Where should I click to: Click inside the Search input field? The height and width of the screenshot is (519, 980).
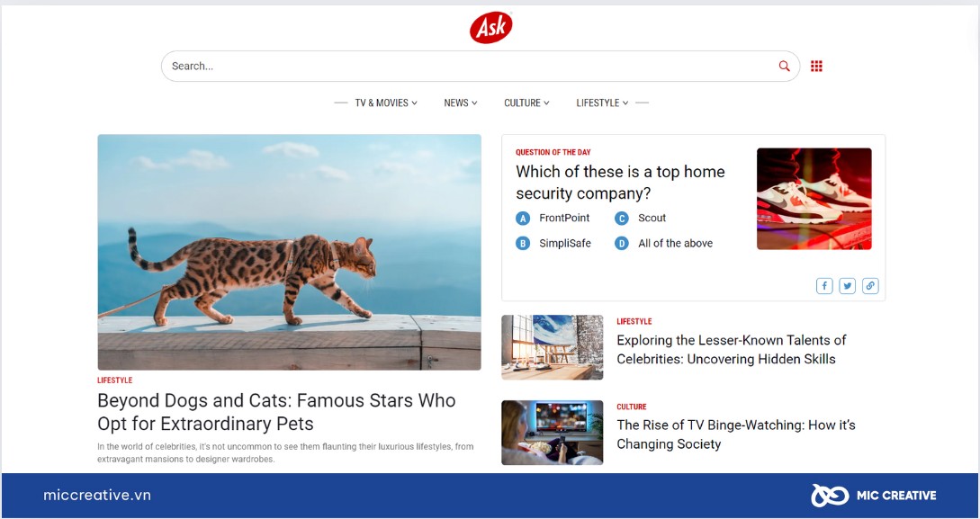tap(469, 67)
